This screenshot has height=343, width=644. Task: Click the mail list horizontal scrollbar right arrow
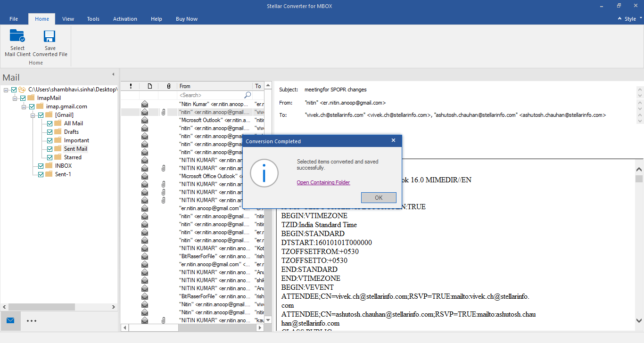coord(260,327)
